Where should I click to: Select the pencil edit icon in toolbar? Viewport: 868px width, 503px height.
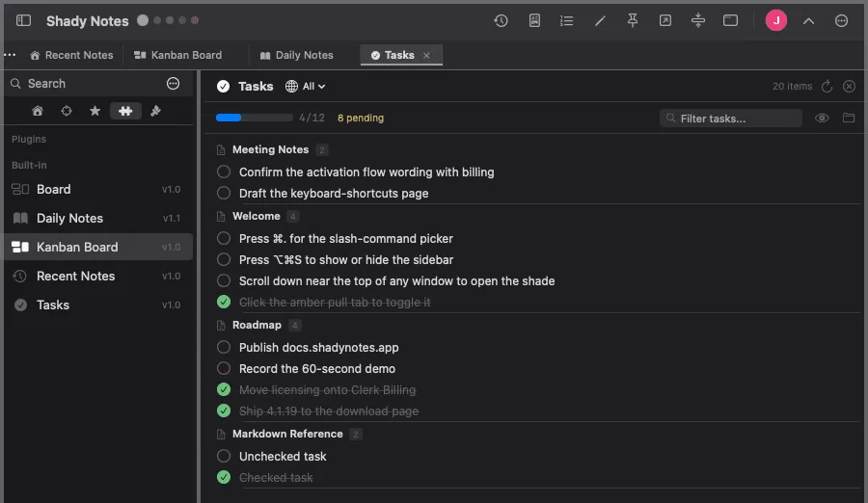pyautogui.click(x=600, y=20)
